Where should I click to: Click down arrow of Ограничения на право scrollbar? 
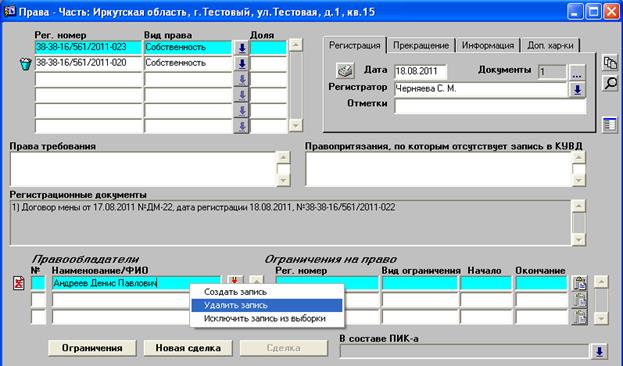(601, 318)
